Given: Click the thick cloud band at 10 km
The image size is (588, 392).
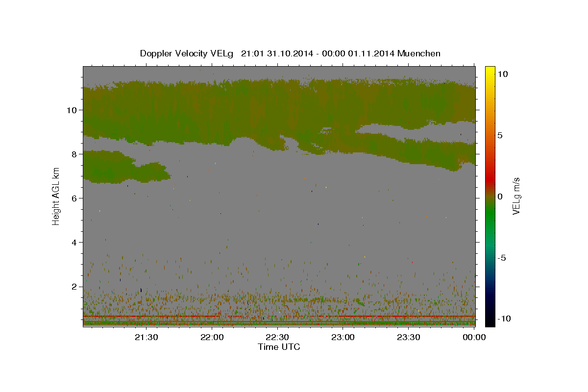Looking at the screenshot, I should [x=279, y=110].
